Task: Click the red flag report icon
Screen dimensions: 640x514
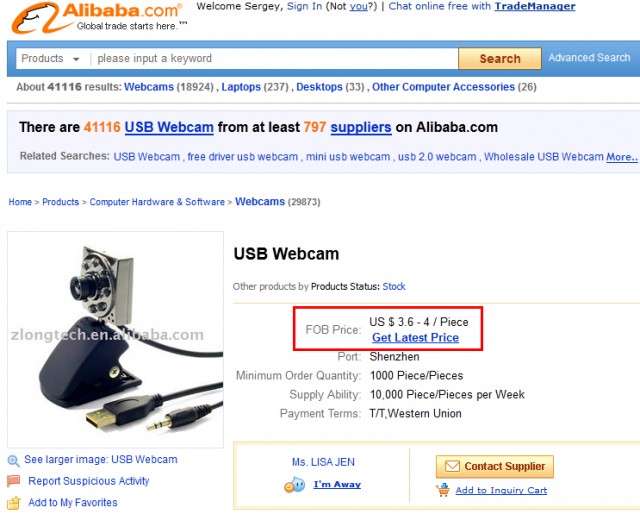Action: (x=14, y=481)
